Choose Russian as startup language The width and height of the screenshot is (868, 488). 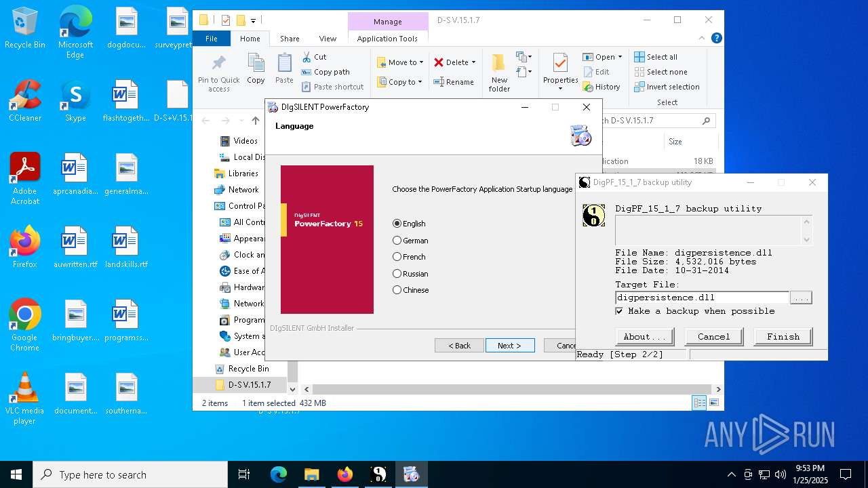[x=397, y=274]
